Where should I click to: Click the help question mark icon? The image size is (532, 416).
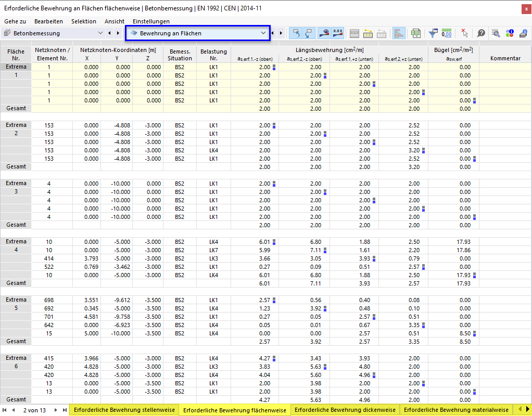click(481, 33)
